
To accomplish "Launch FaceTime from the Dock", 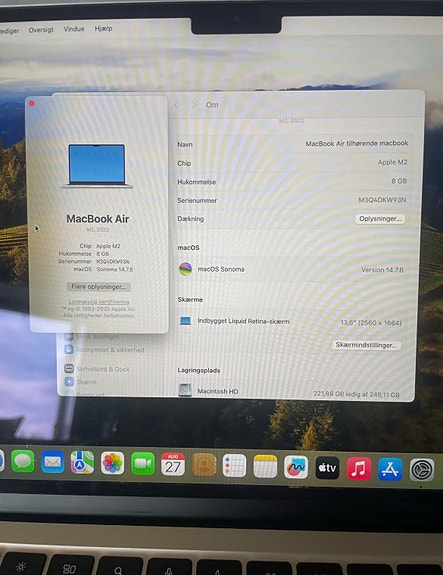I will click(x=143, y=464).
